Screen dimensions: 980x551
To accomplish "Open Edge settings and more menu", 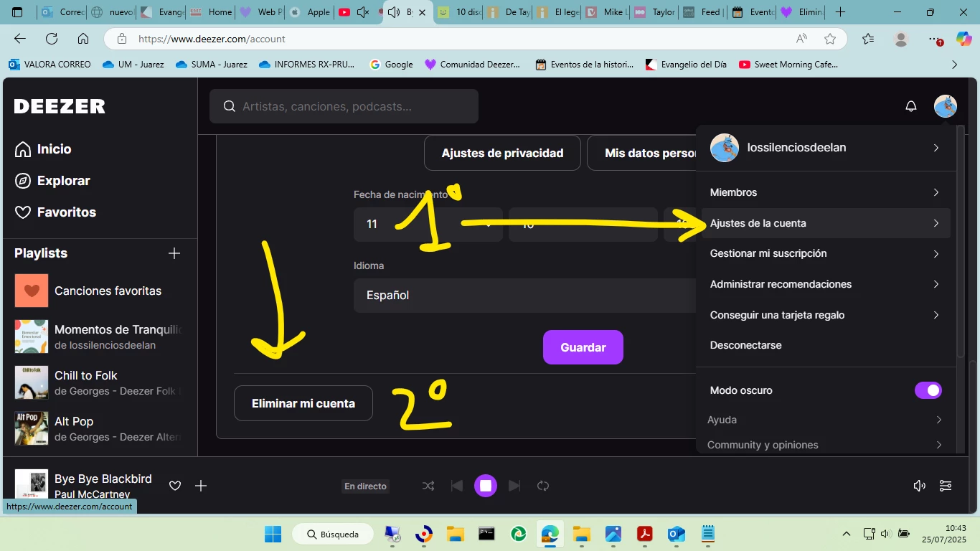I will pos(934,39).
